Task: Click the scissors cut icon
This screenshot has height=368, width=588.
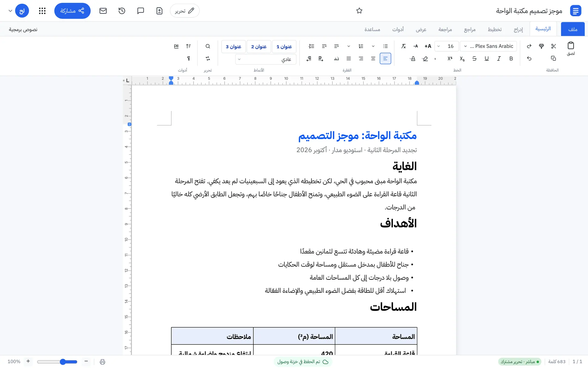Action: pos(554,46)
